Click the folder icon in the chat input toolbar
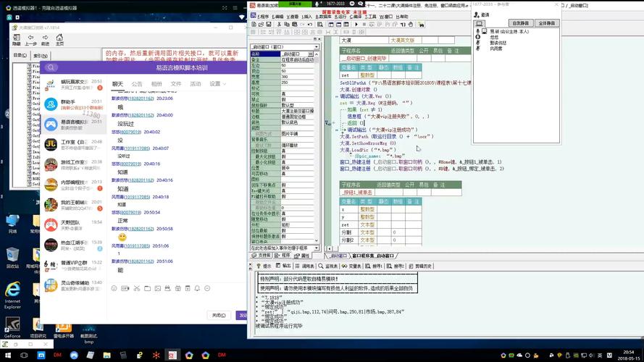This screenshot has height=362, width=644. click(x=147, y=289)
